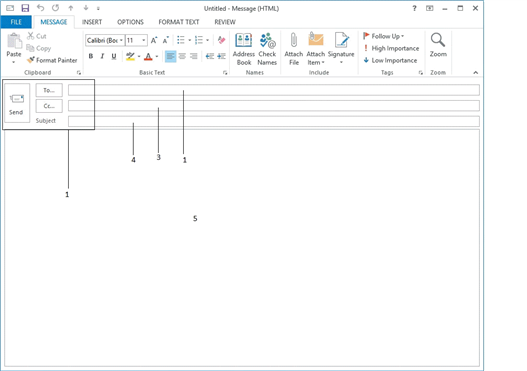Collapse the ribbon
Image resolution: width=527 pixels, height=371 pixels.
coord(476,73)
